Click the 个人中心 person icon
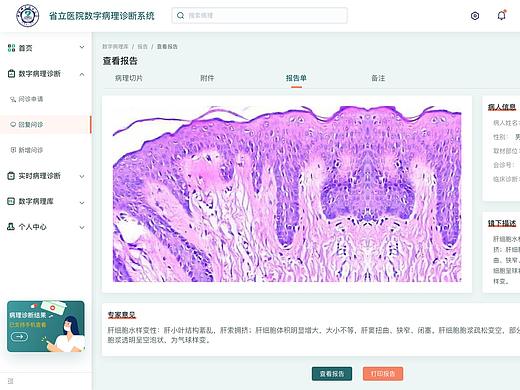 pyautogui.click(x=11, y=227)
